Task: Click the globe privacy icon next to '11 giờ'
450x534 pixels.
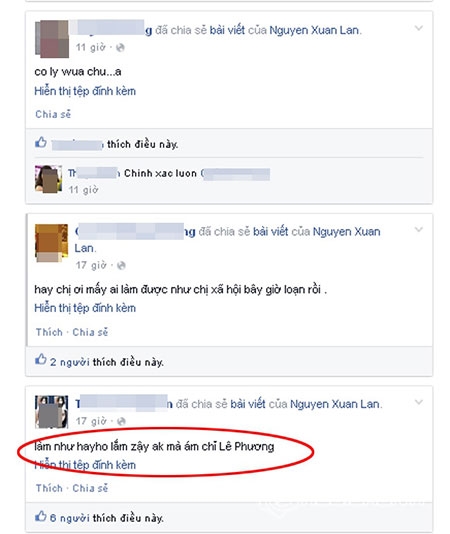Action: pos(120,48)
